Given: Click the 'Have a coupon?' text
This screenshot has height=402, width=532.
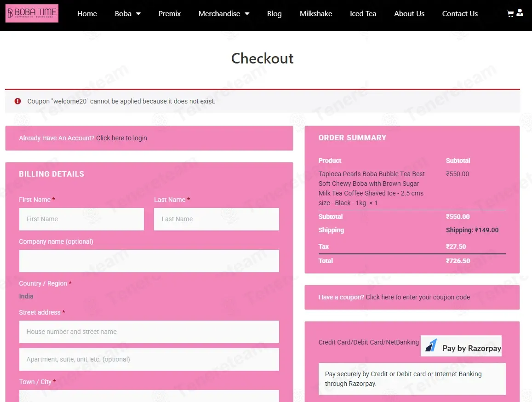Looking at the screenshot, I should tap(341, 298).
